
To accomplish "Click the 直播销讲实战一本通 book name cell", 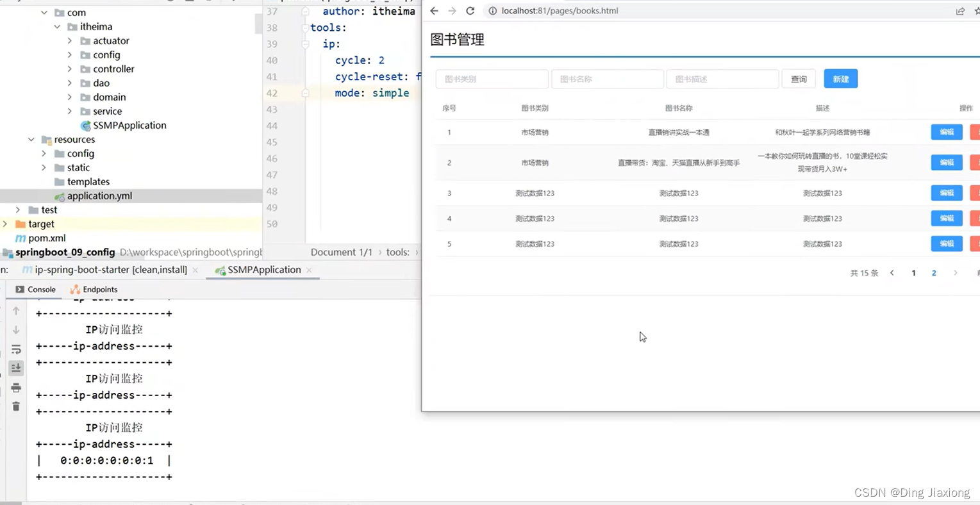I will pyautogui.click(x=678, y=133).
